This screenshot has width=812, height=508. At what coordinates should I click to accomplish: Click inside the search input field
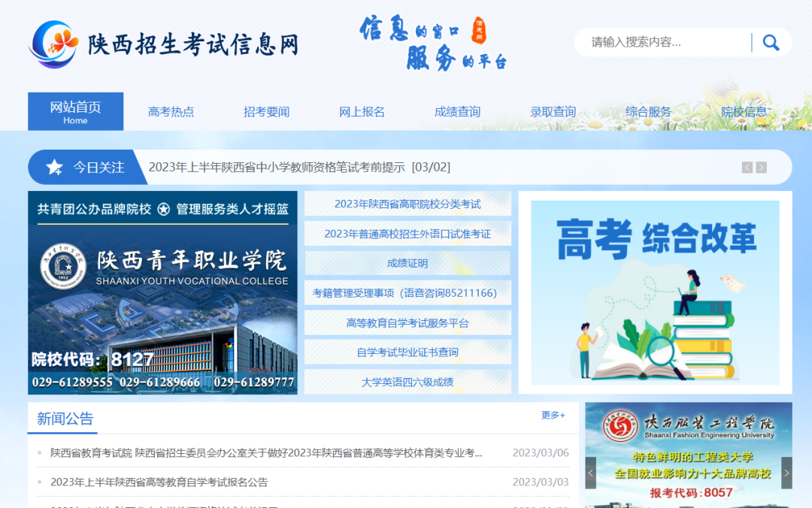pyautogui.click(x=665, y=43)
